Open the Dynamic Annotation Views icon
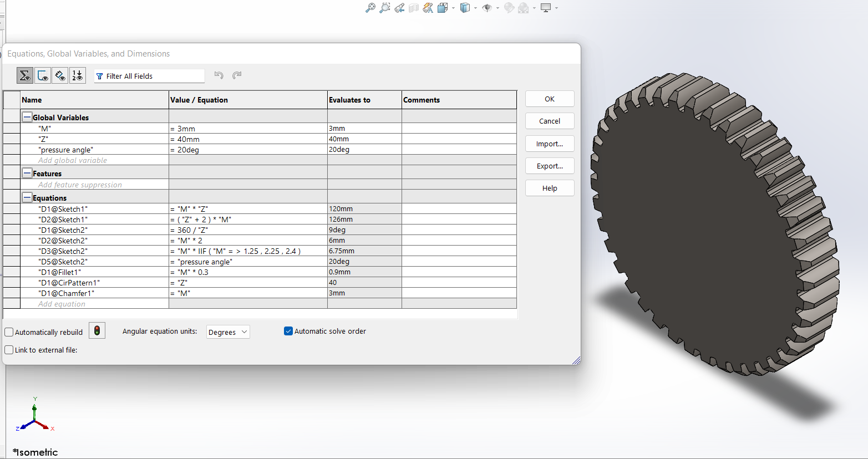868x459 pixels. click(x=428, y=8)
